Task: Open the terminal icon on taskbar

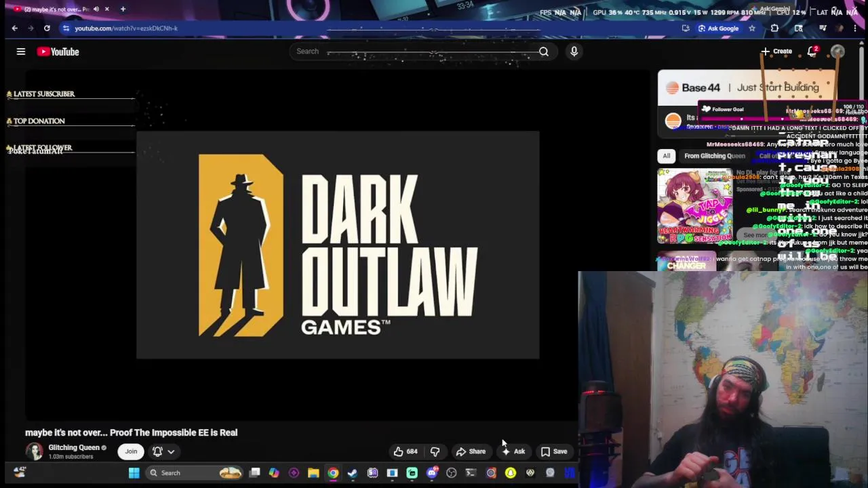Action: coord(471,473)
